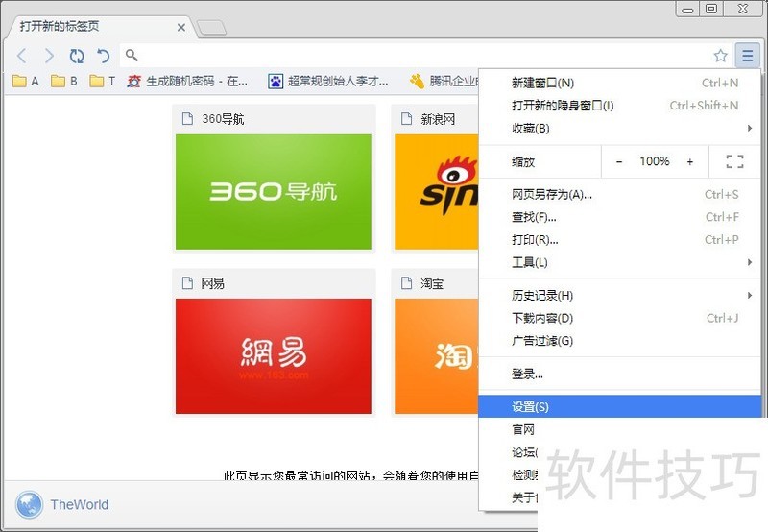The width and height of the screenshot is (768, 532).
Task: Click the back navigation arrow
Action: pyautogui.click(x=22, y=56)
